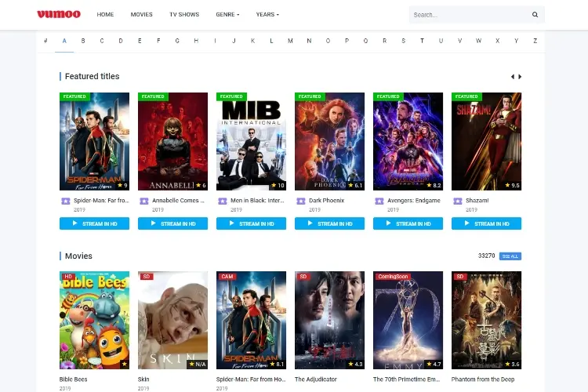Click the Vumoo logo
The width and height of the screenshot is (588, 392).
click(59, 14)
